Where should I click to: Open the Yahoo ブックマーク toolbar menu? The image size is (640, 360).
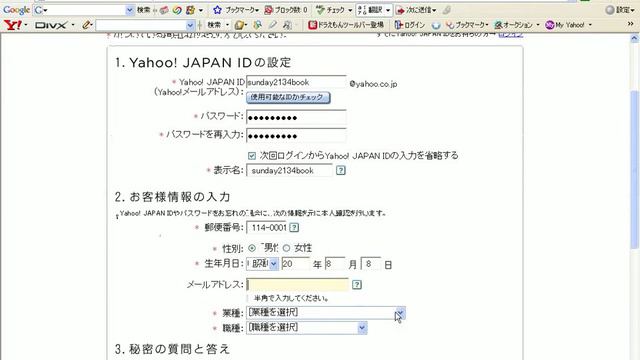[x=467, y=25]
